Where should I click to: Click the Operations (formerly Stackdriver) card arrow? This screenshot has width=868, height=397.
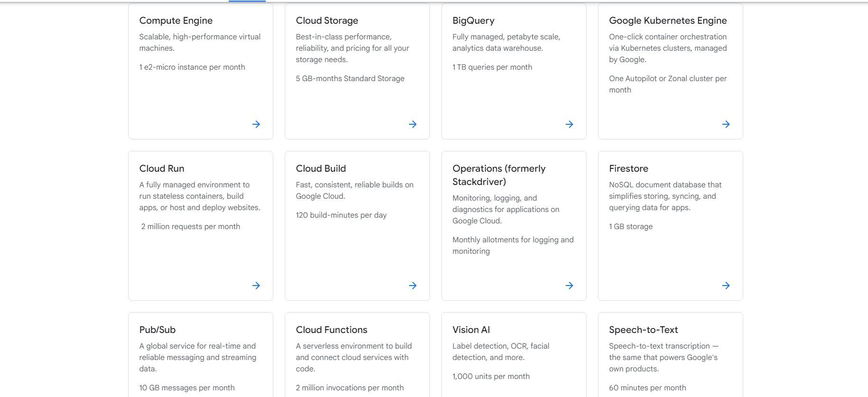click(x=569, y=286)
